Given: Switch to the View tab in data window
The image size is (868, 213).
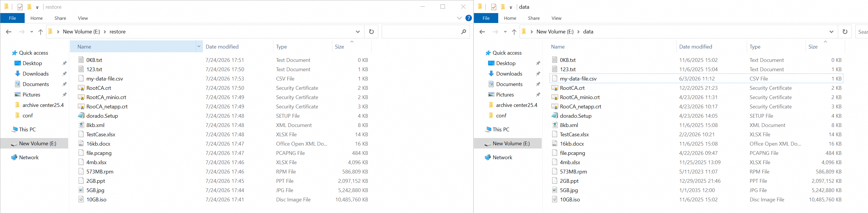Looking at the screenshot, I should pyautogui.click(x=556, y=18).
